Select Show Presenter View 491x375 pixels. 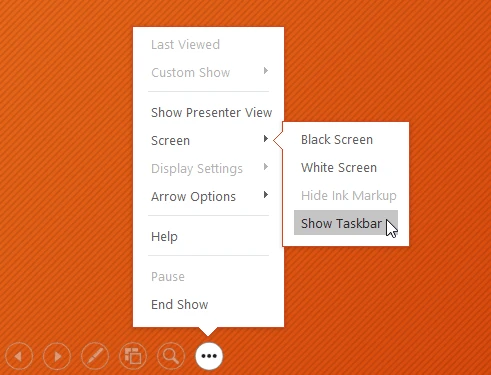[x=212, y=113]
